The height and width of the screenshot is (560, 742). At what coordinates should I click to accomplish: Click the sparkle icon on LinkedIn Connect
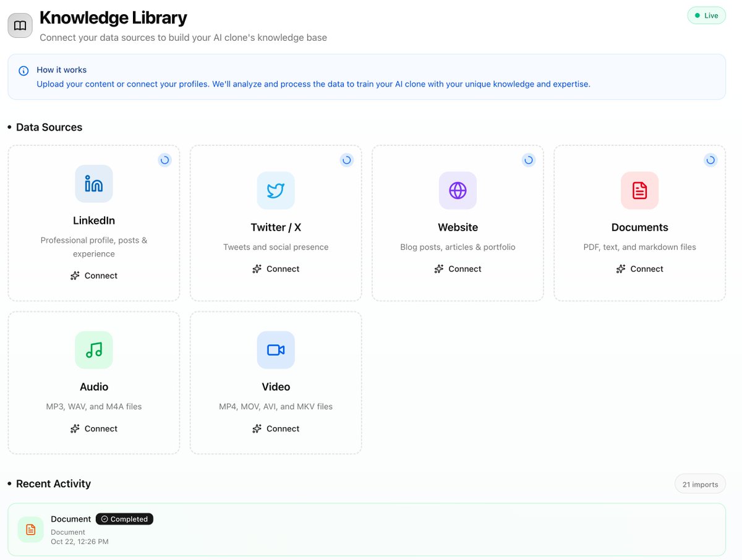click(x=75, y=276)
